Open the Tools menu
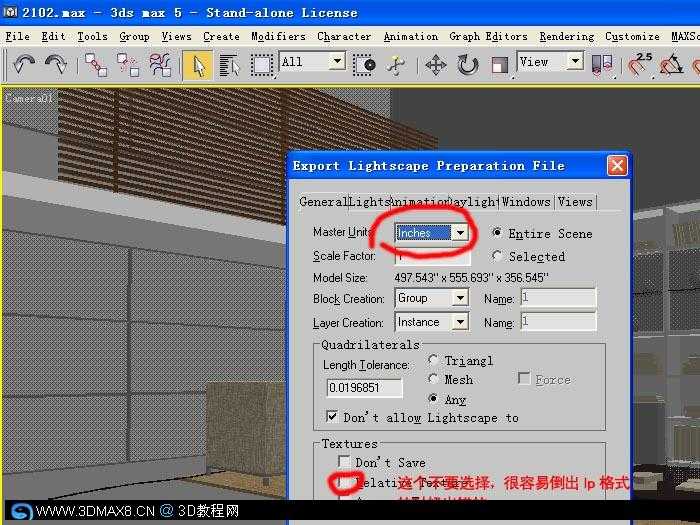700x525 pixels. 92,37
